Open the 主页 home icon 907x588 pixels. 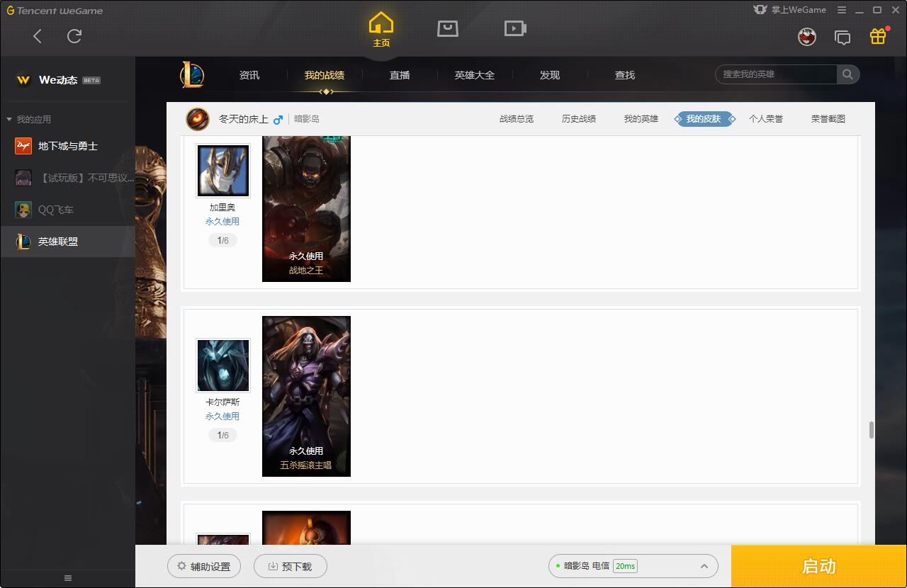click(x=381, y=29)
